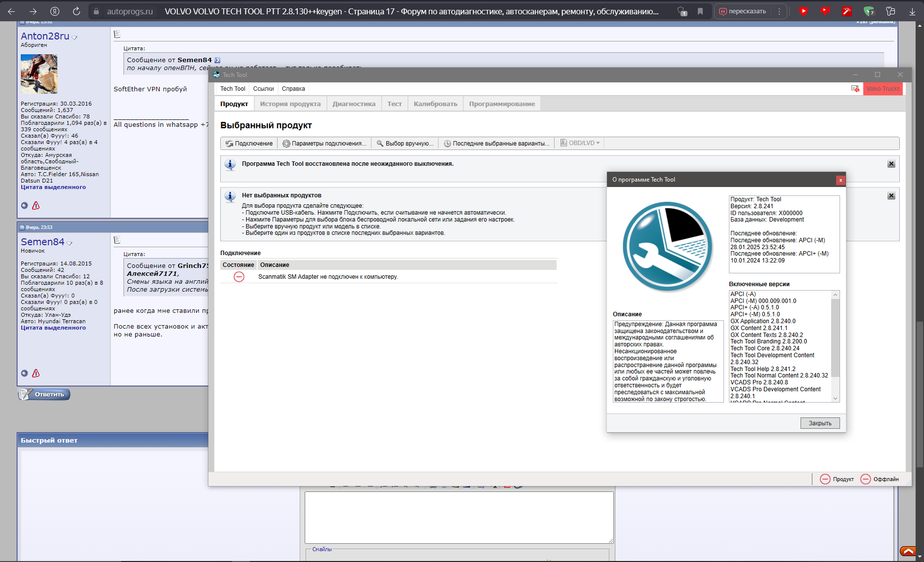Open the Semen84 username dropdown arrow
The image size is (924, 562).
click(70, 243)
